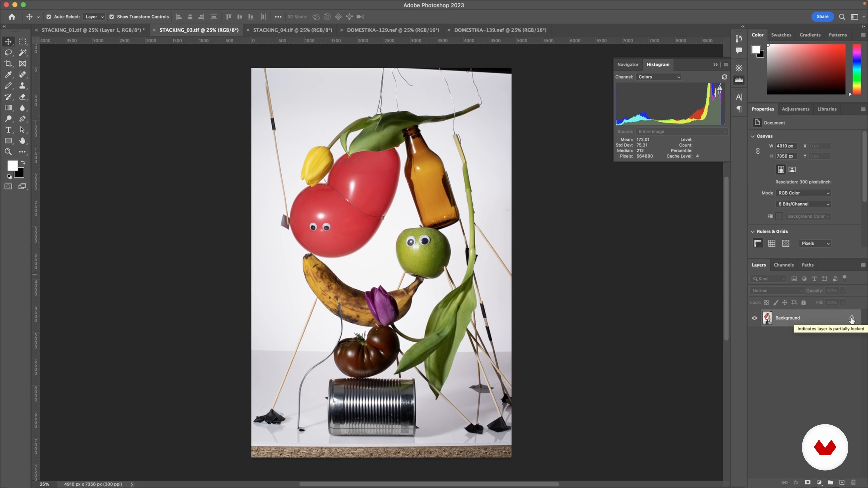
Task: Set canvas orientation to landscape
Action: pos(792,170)
